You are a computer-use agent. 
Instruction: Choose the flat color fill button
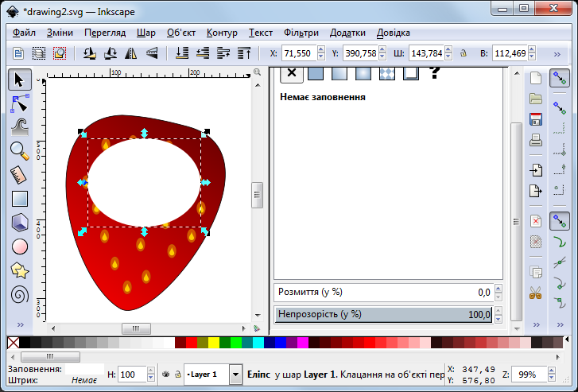click(x=315, y=73)
